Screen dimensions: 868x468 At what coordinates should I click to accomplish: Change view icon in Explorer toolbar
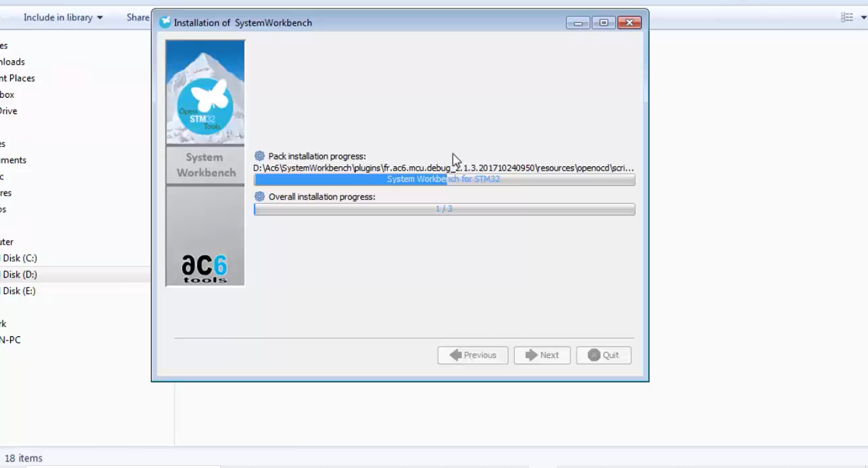coord(847,17)
